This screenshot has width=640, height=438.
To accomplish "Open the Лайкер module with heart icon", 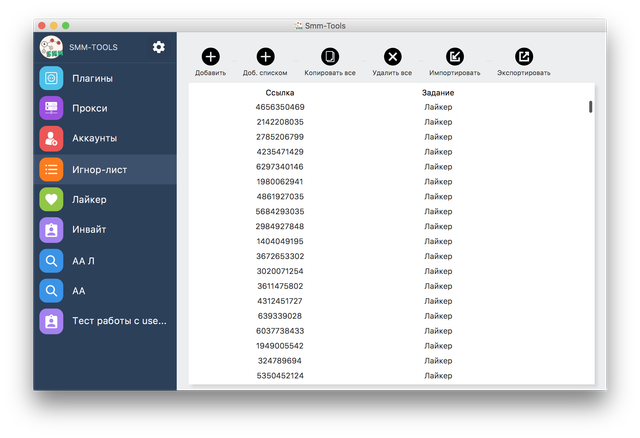I will tap(105, 199).
